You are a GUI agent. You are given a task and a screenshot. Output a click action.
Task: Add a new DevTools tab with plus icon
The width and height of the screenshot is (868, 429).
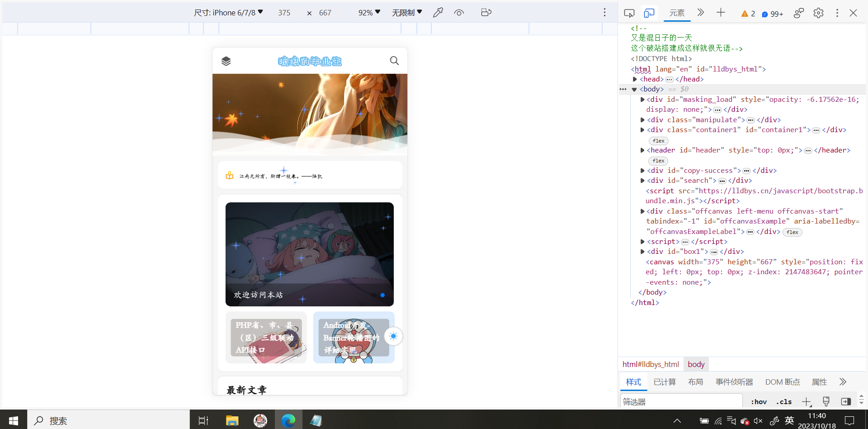coord(721,13)
